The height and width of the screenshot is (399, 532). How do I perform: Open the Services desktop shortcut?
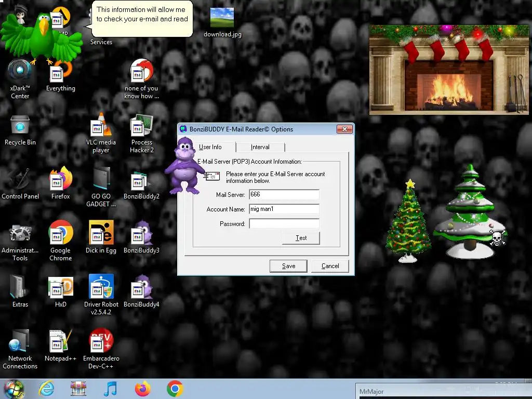click(x=101, y=42)
